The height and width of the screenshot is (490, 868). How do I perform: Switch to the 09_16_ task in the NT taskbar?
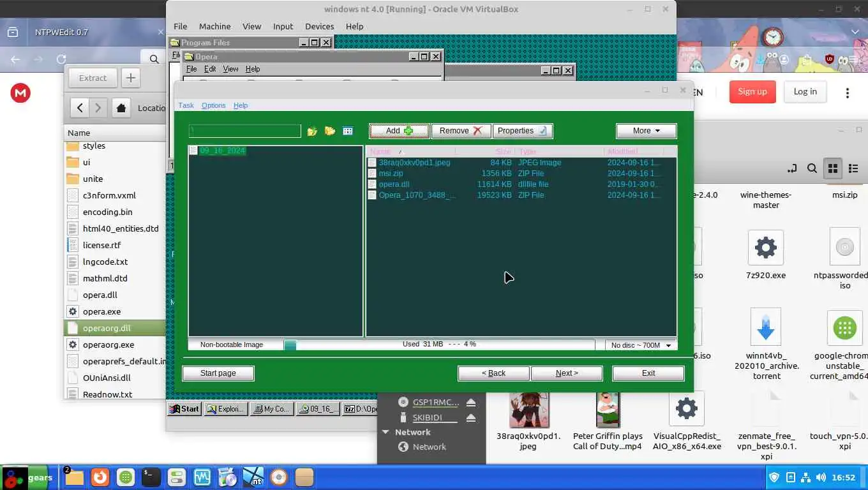(318, 409)
